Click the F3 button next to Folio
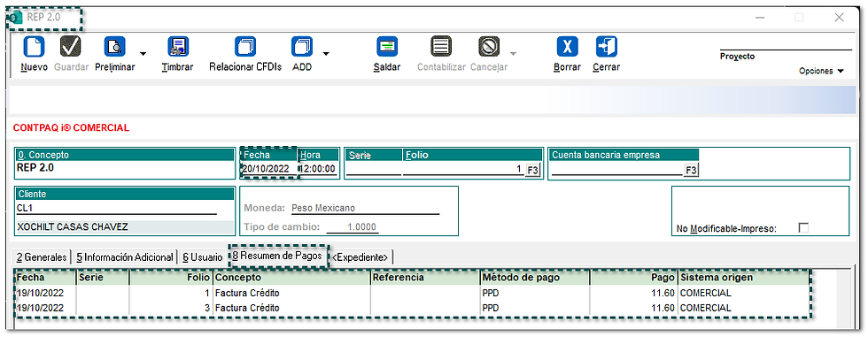868x337 pixels. click(x=532, y=170)
